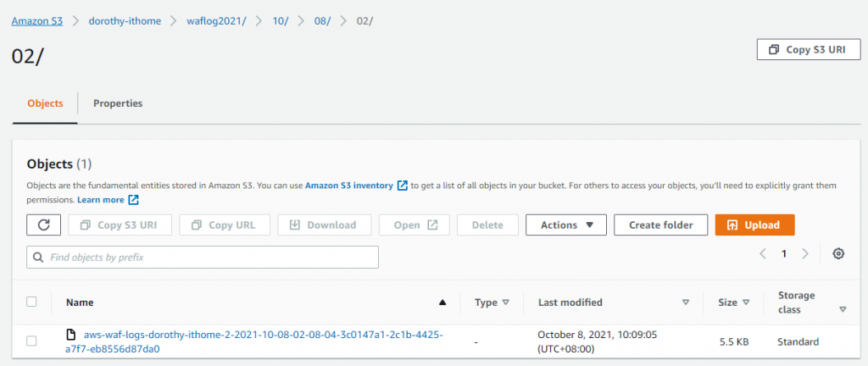Click the Download button
The width and height of the screenshot is (868, 366).
coord(325,225)
